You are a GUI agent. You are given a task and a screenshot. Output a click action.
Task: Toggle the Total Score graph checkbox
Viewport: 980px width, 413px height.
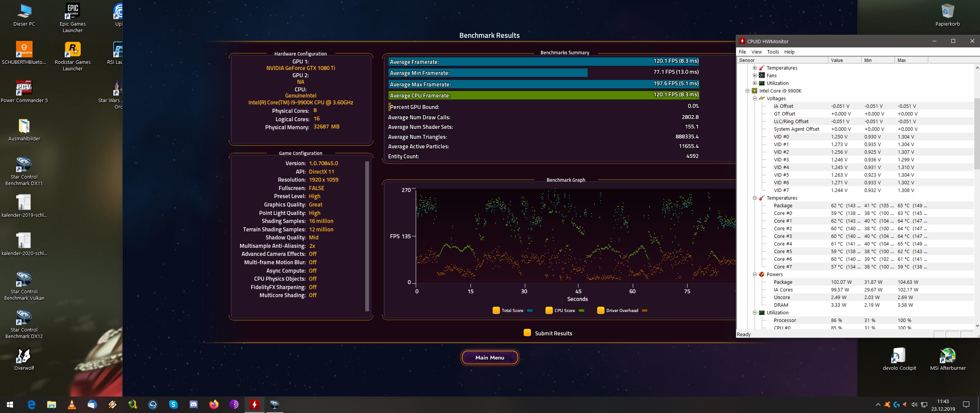(496, 311)
